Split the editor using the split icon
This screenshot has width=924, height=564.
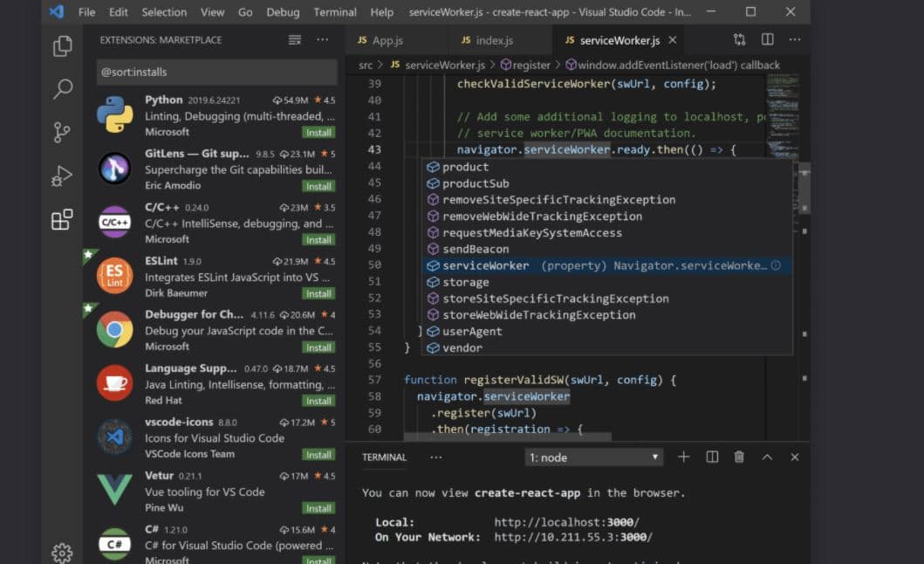point(769,39)
